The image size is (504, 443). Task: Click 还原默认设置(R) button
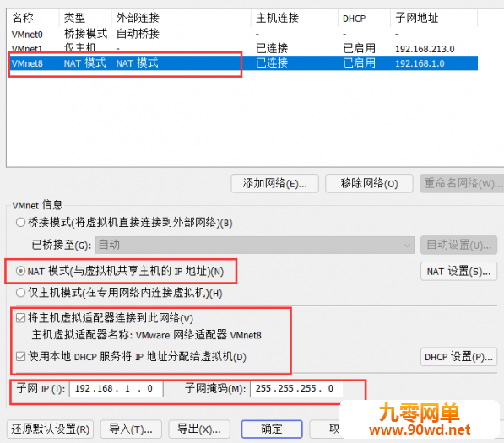[50, 429]
